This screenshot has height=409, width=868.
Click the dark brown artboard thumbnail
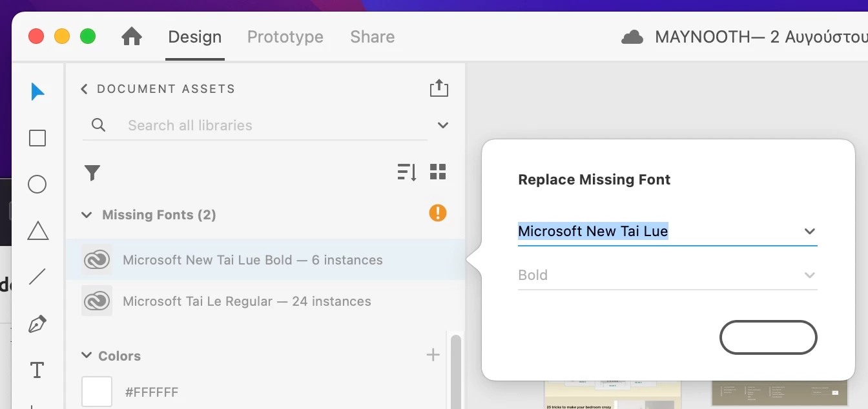click(780, 393)
